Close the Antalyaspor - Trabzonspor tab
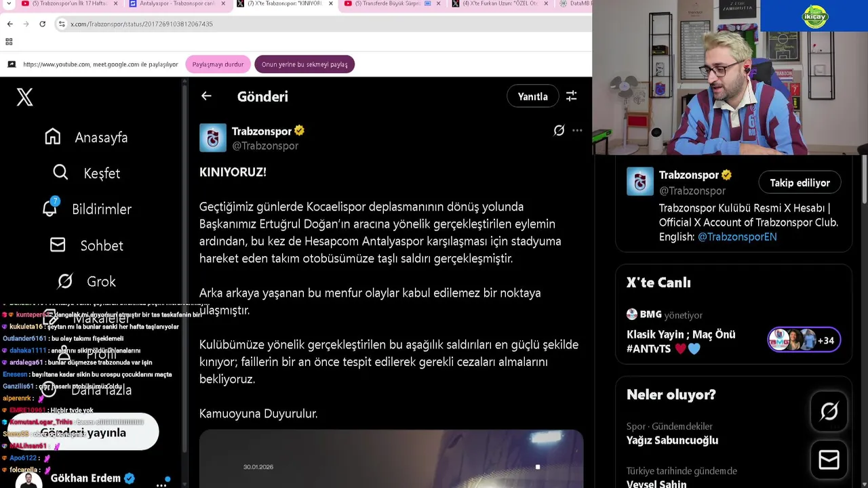Viewport: 868px width, 488px height. tap(222, 3)
